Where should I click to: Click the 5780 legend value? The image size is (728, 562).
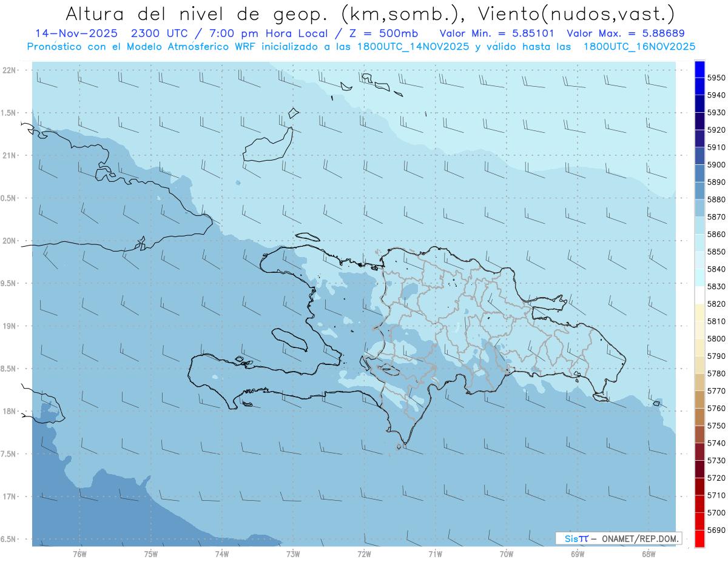pos(716,373)
